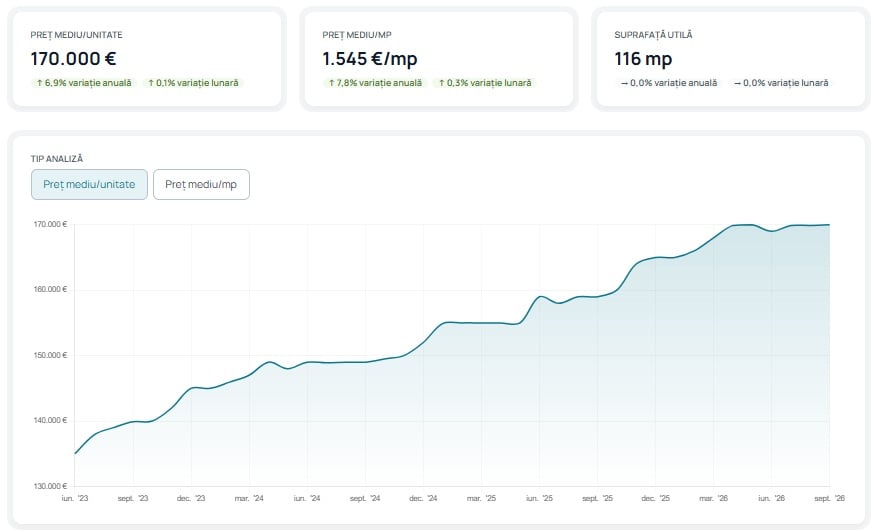Click the iun. '26 x-axis label
Screen dimensions: 882x531
point(772,498)
